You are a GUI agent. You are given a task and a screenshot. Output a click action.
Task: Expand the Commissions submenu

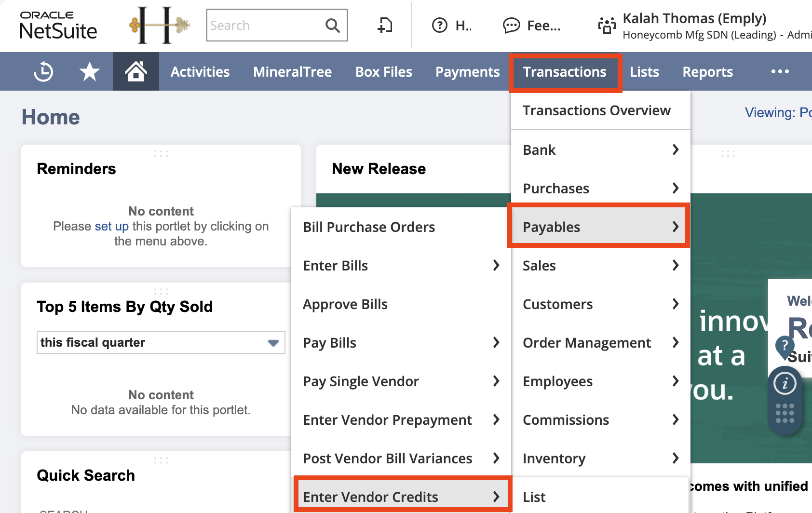pyautogui.click(x=601, y=419)
